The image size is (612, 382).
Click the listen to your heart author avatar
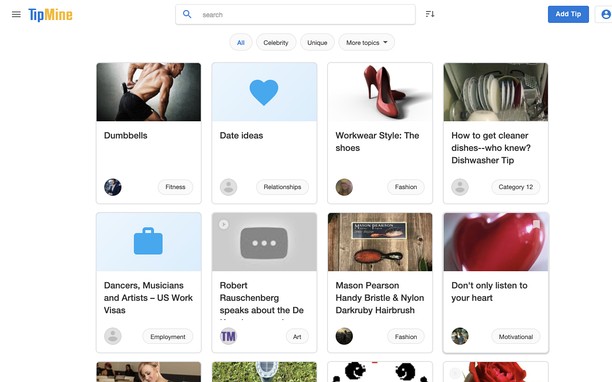[x=460, y=336]
